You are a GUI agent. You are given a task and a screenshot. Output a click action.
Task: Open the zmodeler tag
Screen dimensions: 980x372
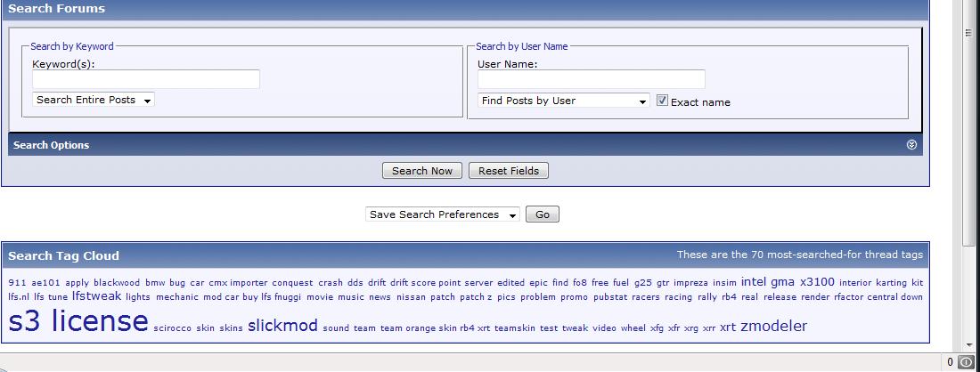[773, 327]
